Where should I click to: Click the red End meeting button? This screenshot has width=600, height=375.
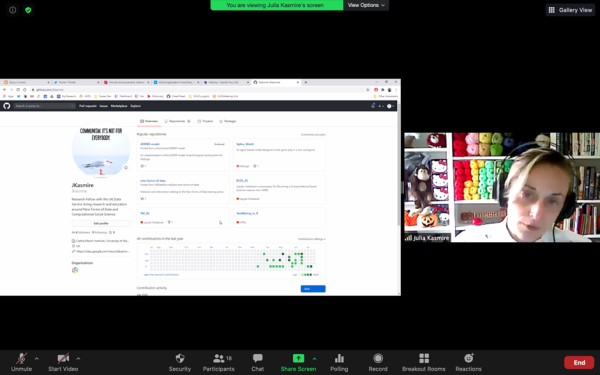(x=579, y=362)
